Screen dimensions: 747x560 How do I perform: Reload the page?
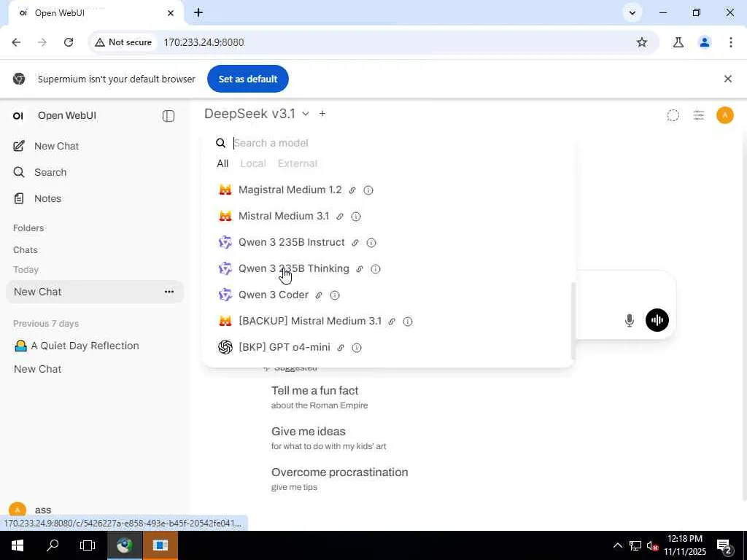coord(69,42)
